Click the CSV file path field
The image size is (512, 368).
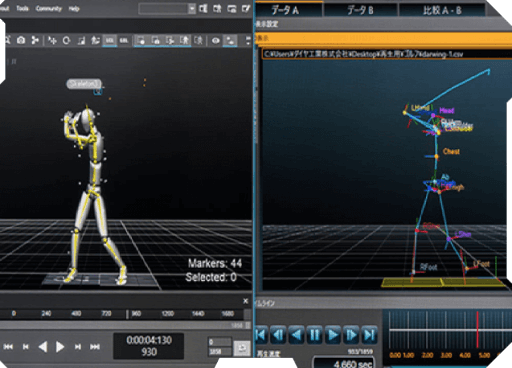[x=387, y=54]
